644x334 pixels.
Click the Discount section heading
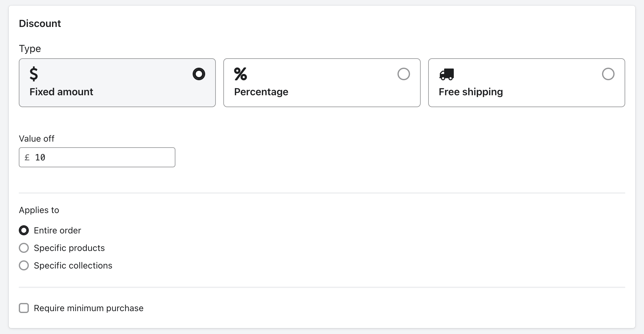[x=40, y=23]
